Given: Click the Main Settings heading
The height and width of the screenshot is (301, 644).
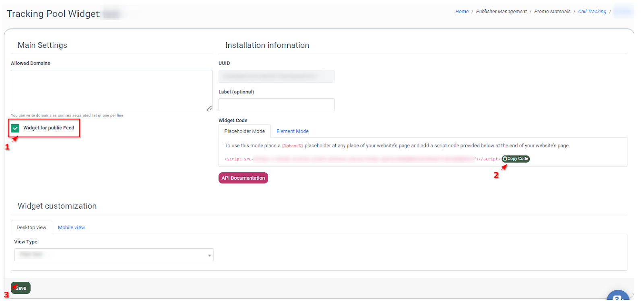Looking at the screenshot, I should (x=42, y=45).
